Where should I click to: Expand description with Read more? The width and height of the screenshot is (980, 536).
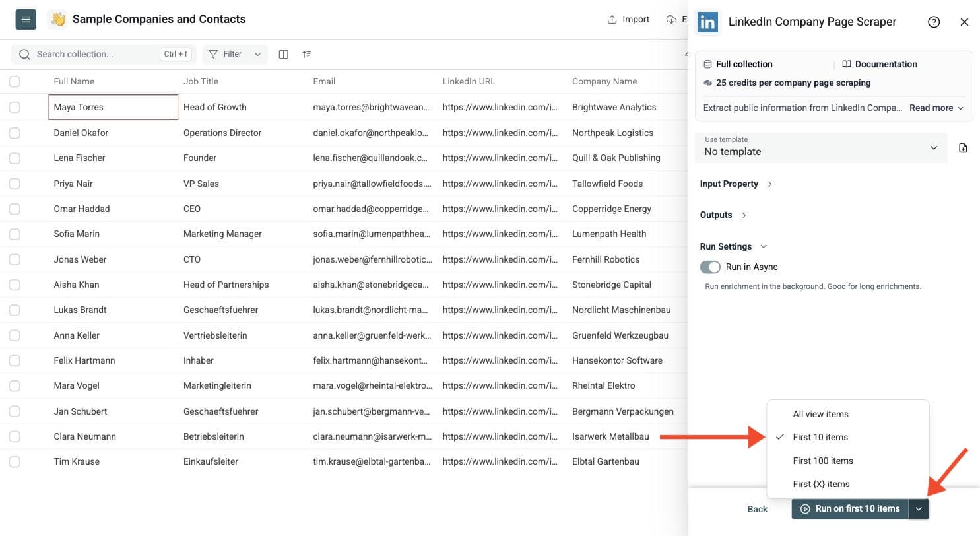pyautogui.click(x=936, y=108)
